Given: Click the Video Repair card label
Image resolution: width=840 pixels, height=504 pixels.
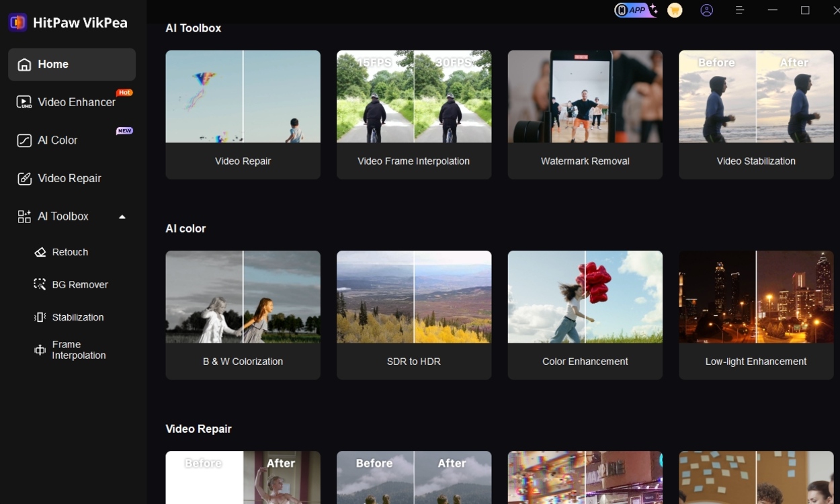Looking at the screenshot, I should click(243, 161).
